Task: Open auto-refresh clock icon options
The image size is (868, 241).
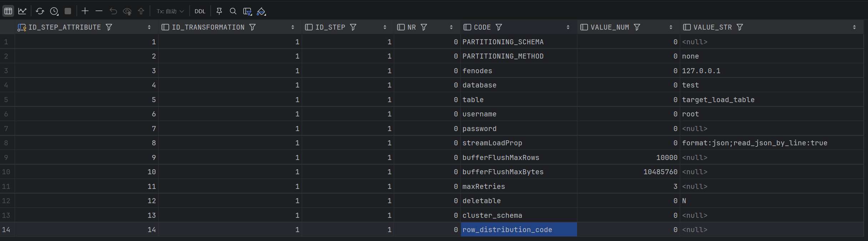Action: [54, 11]
